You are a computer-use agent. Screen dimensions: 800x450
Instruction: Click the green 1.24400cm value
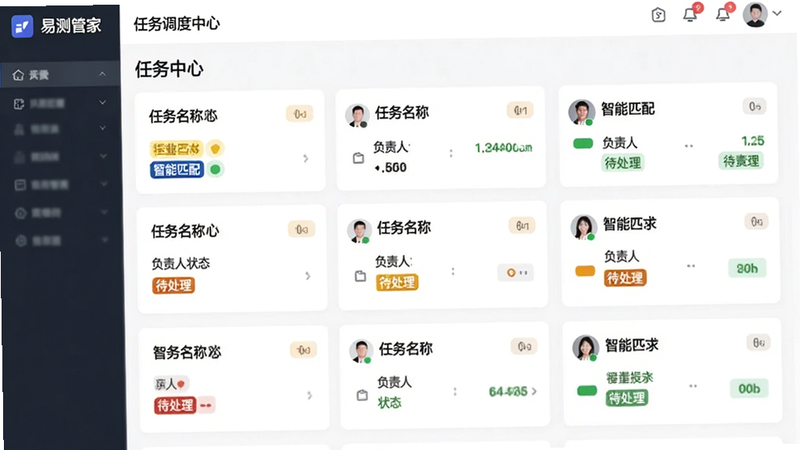coord(504,148)
